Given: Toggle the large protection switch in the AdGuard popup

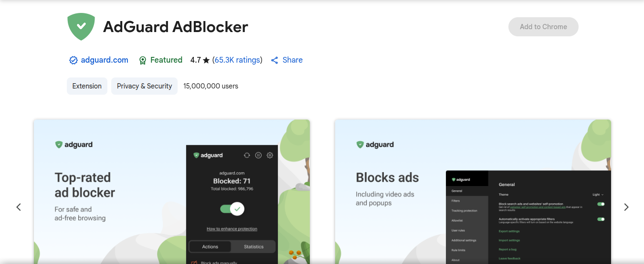Looking at the screenshot, I should pos(232,209).
